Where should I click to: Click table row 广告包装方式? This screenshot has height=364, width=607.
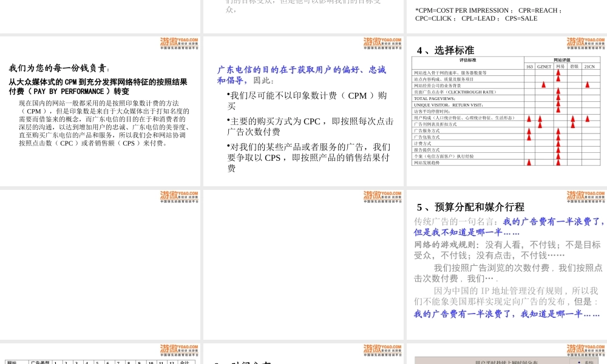coord(506,137)
